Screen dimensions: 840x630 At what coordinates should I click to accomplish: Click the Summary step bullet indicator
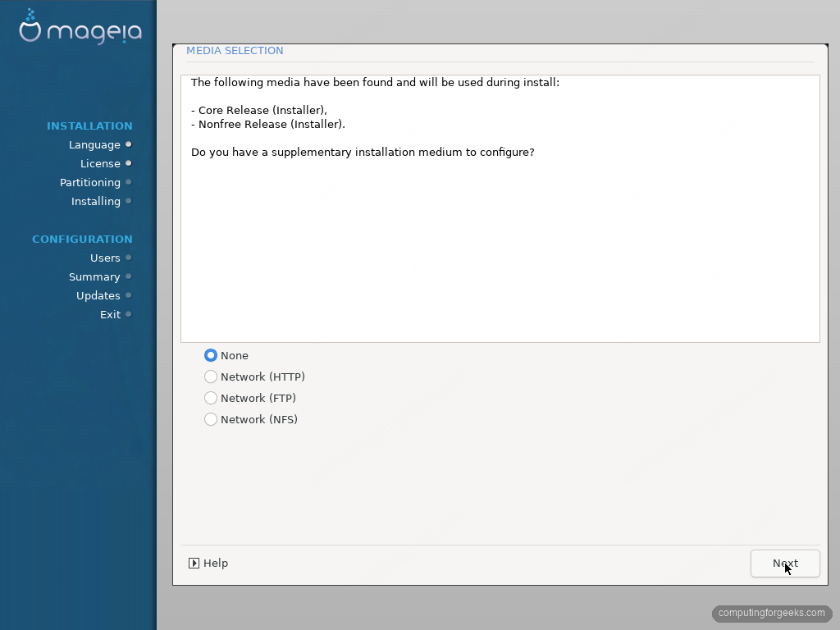tap(129, 276)
